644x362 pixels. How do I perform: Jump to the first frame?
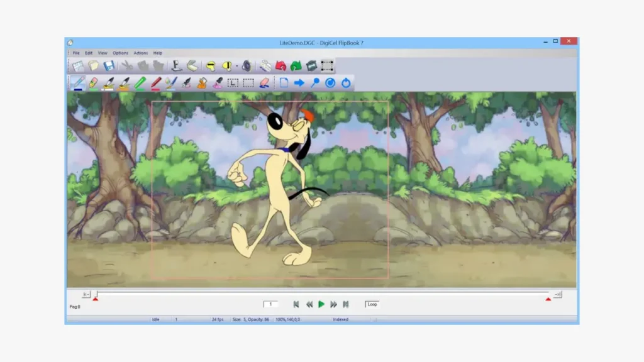(296, 304)
